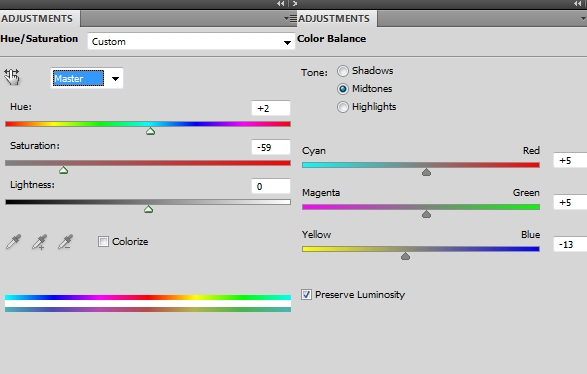Select the Color Balance ADJUSTMENTS tab
Image resolution: width=587 pixels, height=374 pixels.
(x=334, y=18)
